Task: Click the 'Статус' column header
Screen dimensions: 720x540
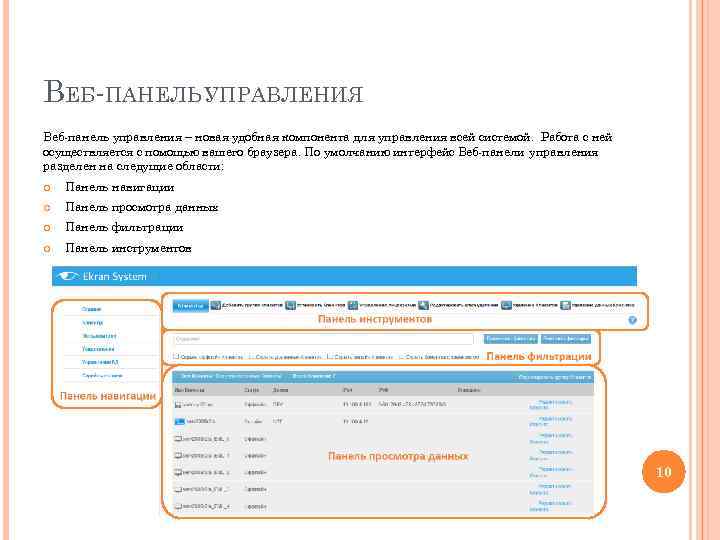Action: point(252,390)
